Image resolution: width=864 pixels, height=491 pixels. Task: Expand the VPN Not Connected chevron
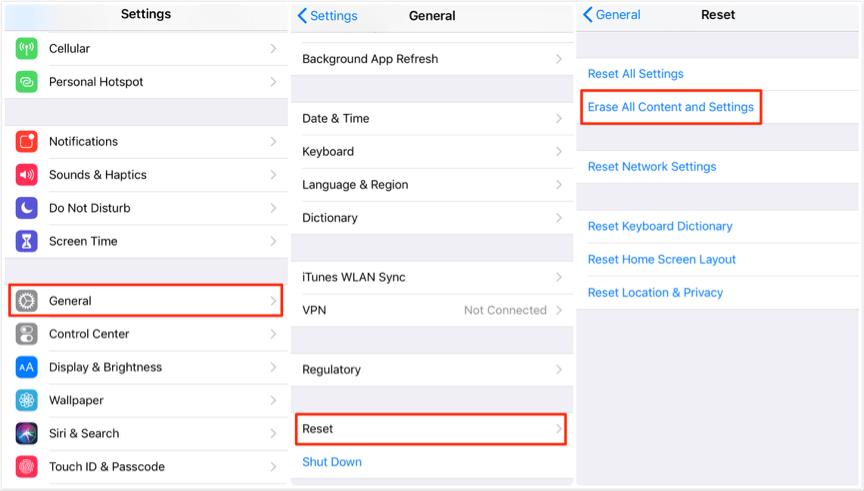tap(559, 310)
